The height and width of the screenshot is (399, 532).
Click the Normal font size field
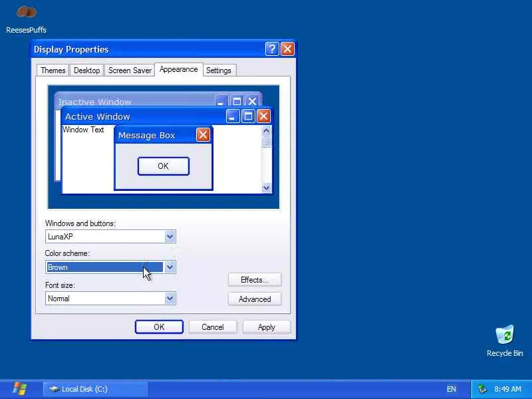click(x=110, y=299)
